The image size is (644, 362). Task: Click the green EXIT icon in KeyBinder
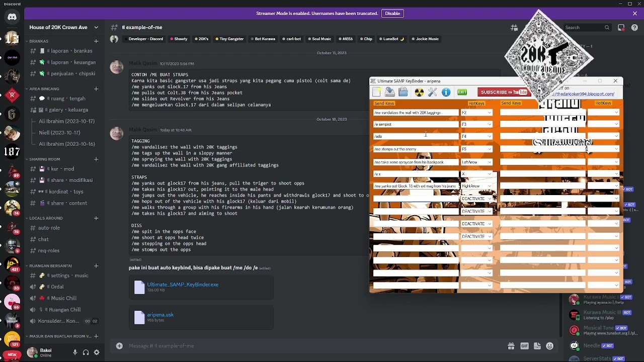pyautogui.click(x=462, y=92)
